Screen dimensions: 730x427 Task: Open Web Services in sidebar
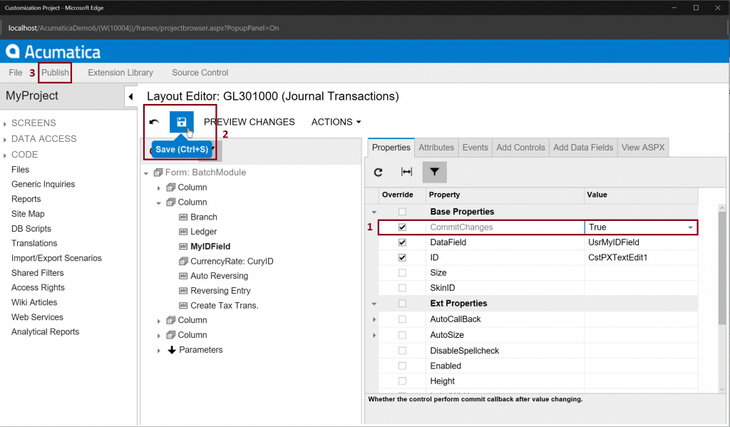pos(37,318)
